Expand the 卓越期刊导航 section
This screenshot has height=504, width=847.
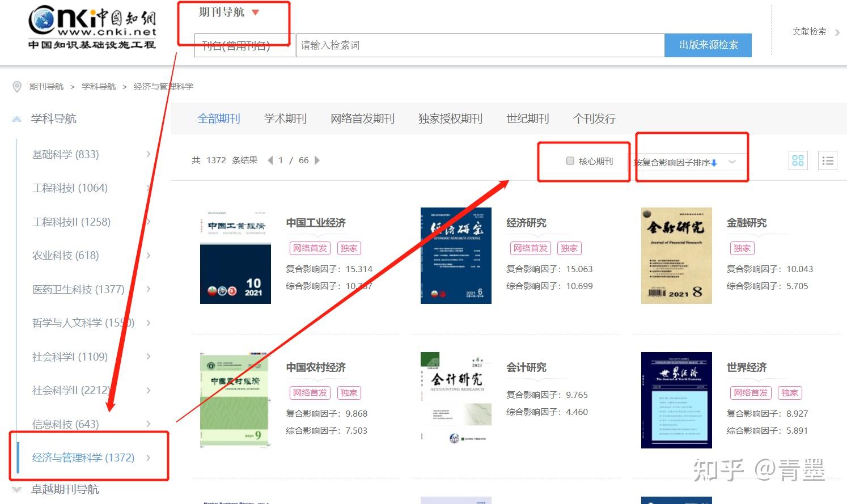16,489
